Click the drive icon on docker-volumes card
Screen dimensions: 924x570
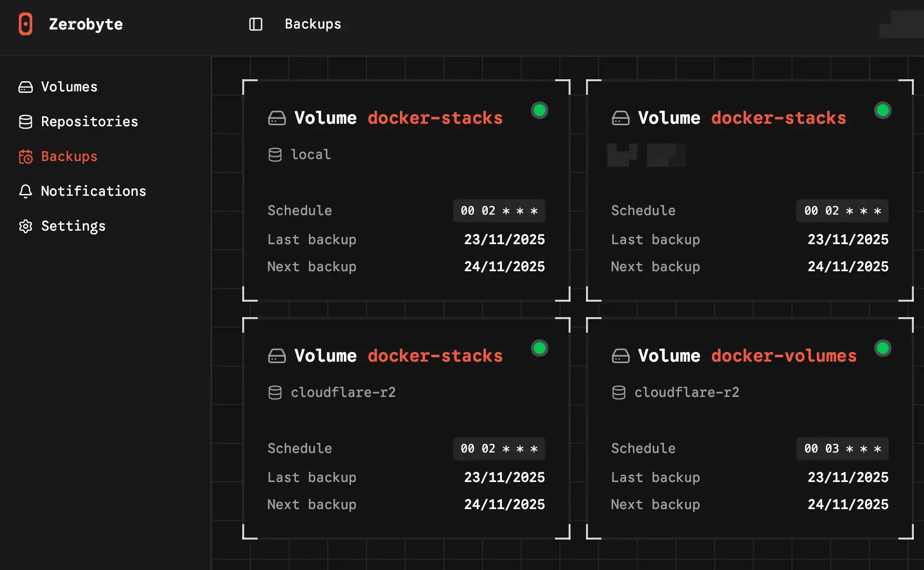620,356
